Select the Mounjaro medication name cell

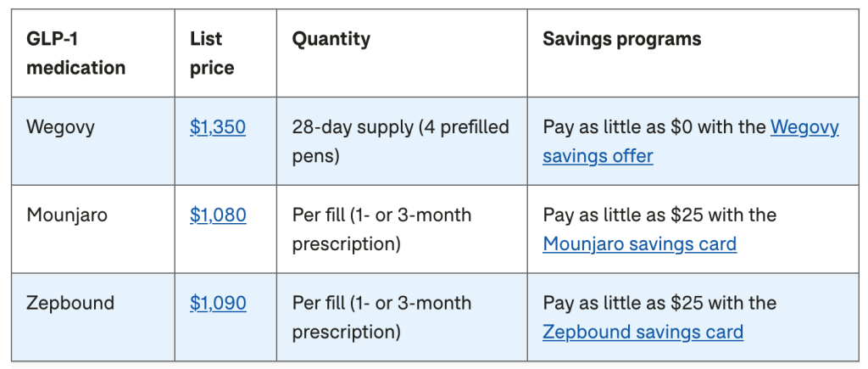tap(67, 215)
